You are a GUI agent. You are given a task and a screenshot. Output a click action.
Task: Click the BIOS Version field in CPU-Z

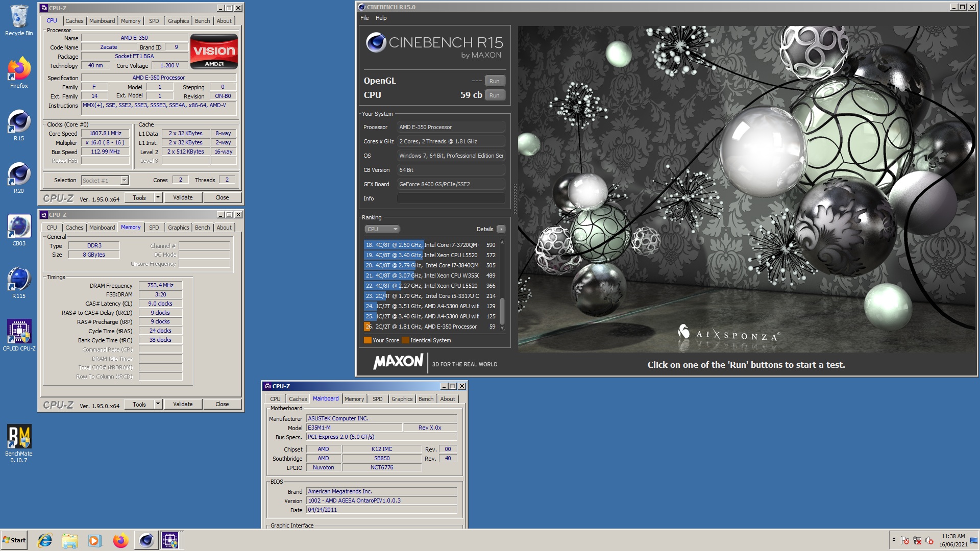point(381,501)
